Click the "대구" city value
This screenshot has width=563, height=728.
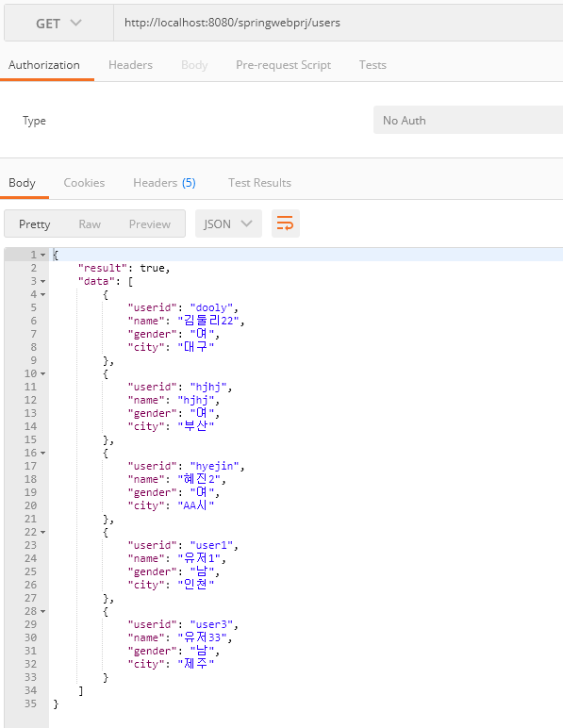coord(196,347)
